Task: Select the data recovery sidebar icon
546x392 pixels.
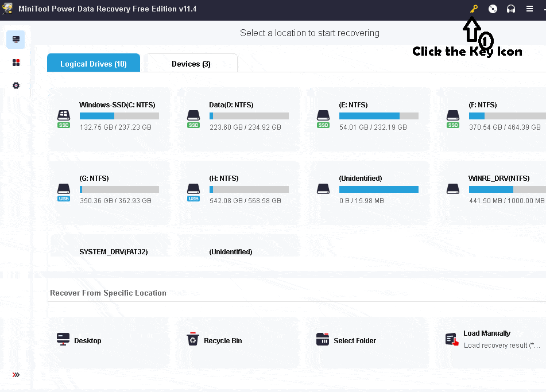Action: click(x=16, y=39)
